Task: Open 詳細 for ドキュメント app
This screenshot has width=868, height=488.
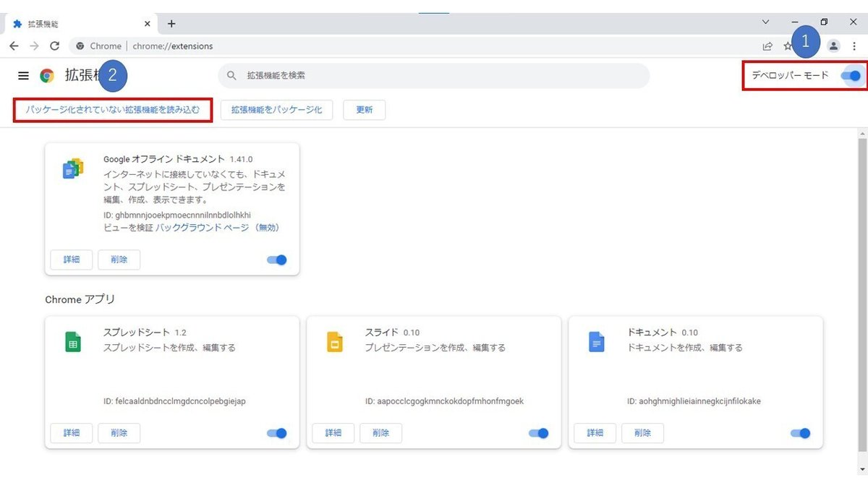Action: coord(595,433)
